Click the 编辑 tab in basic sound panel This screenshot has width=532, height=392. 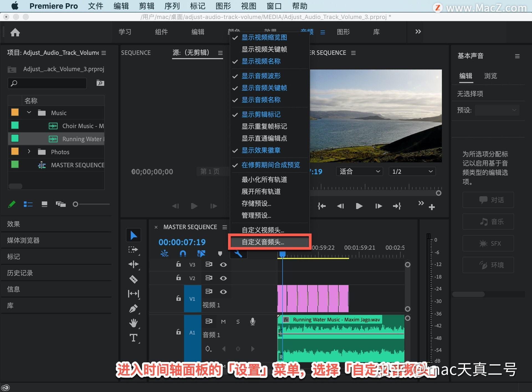point(466,76)
